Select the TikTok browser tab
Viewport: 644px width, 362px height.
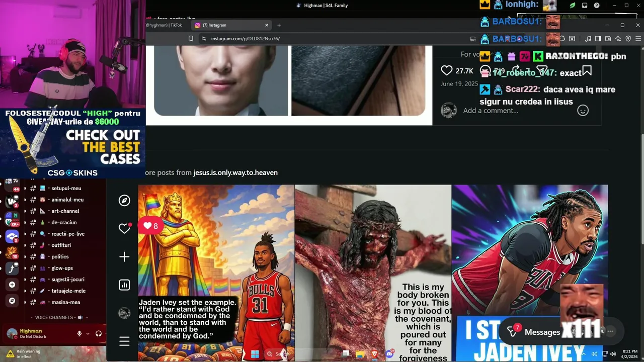164,25
